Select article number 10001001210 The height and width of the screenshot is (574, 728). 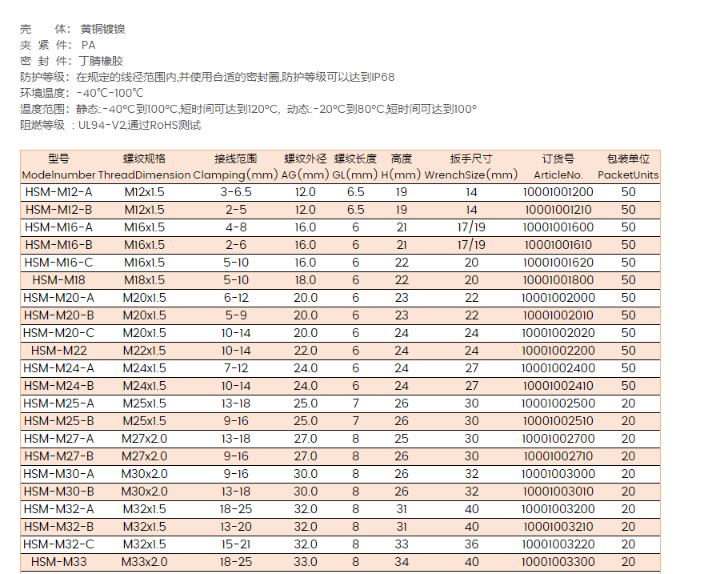[x=558, y=210]
